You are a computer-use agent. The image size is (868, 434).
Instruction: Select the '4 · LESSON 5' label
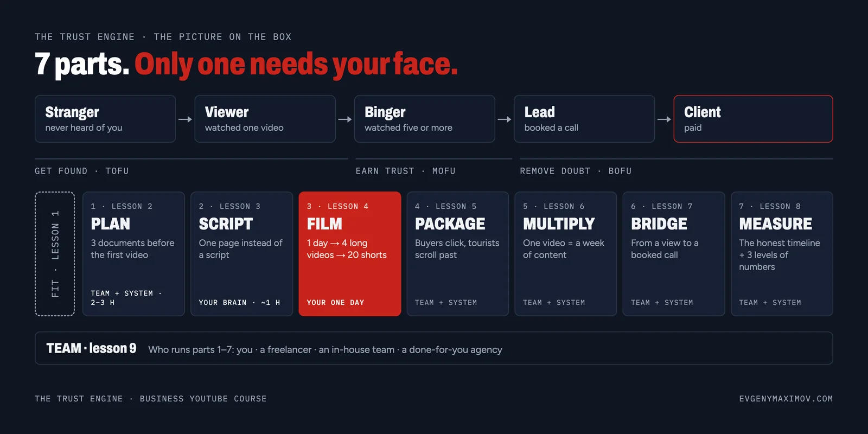(x=446, y=207)
